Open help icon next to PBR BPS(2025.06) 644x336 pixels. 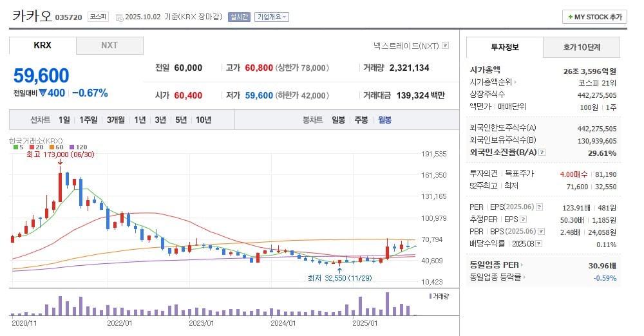[542, 232]
